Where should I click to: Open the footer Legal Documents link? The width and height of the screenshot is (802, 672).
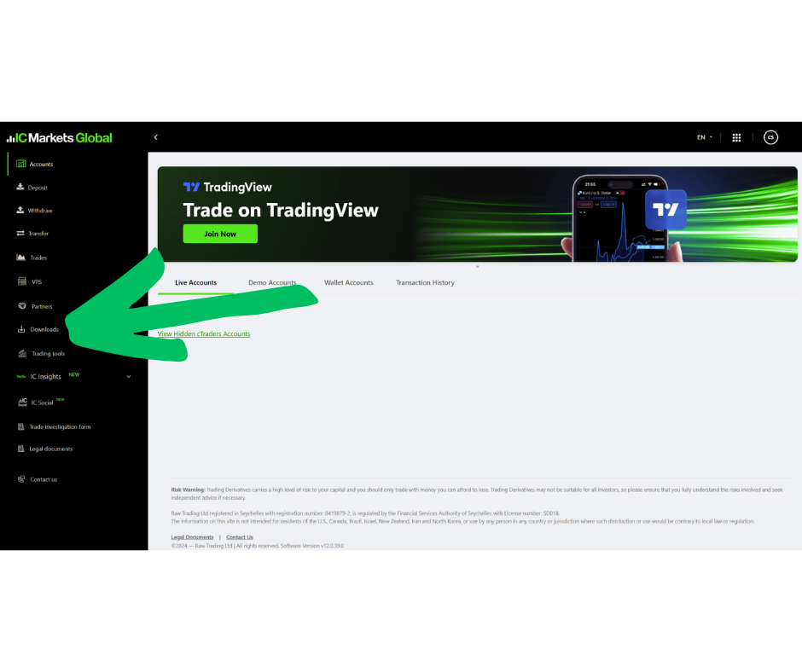[x=192, y=537]
